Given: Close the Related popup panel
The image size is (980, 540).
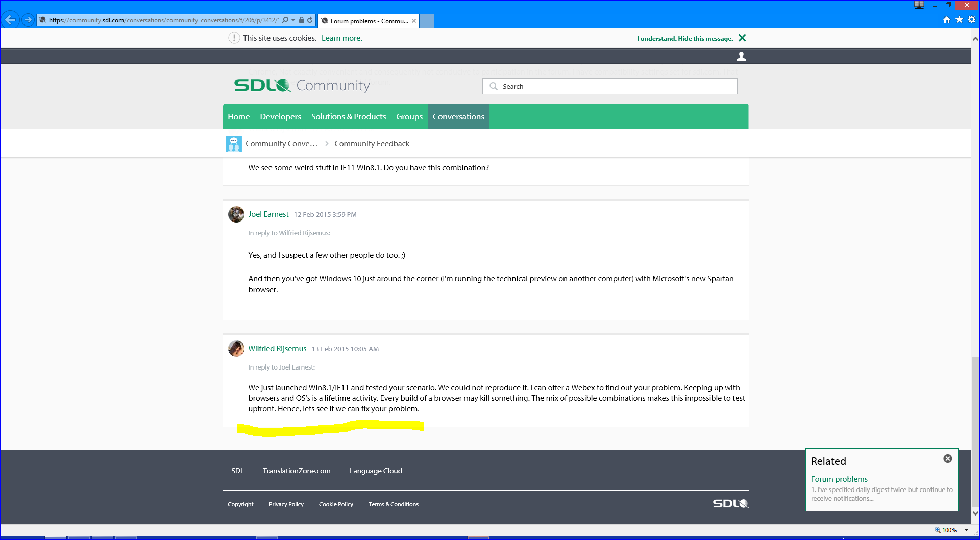Looking at the screenshot, I should pyautogui.click(x=947, y=459).
